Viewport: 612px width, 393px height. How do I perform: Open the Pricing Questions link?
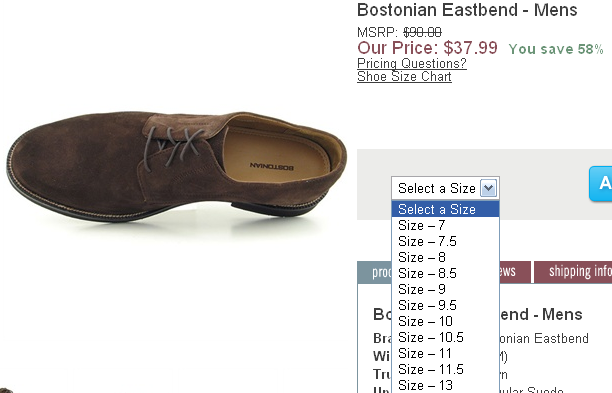click(412, 63)
